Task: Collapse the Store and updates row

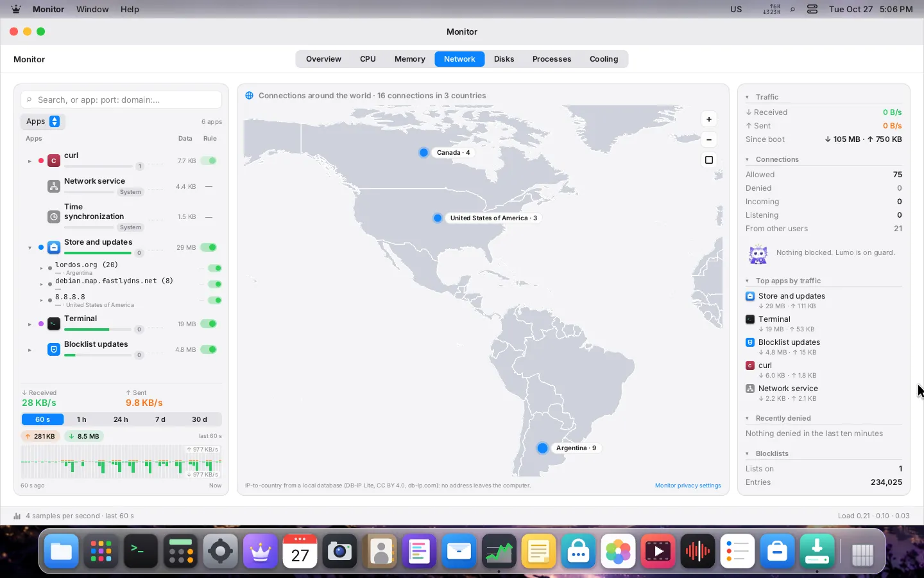Action: click(x=30, y=248)
